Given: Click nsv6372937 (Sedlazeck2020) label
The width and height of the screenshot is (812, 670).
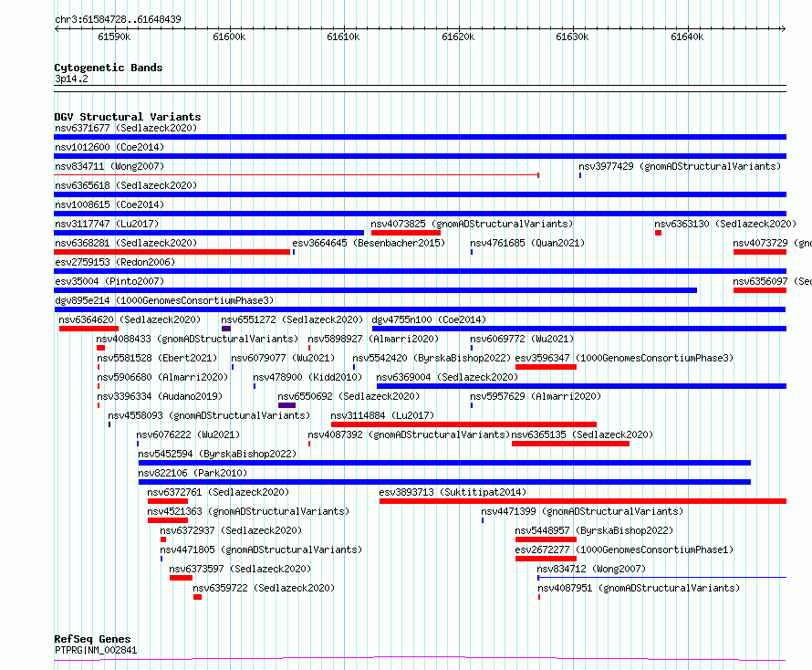Looking at the screenshot, I should point(231,530).
